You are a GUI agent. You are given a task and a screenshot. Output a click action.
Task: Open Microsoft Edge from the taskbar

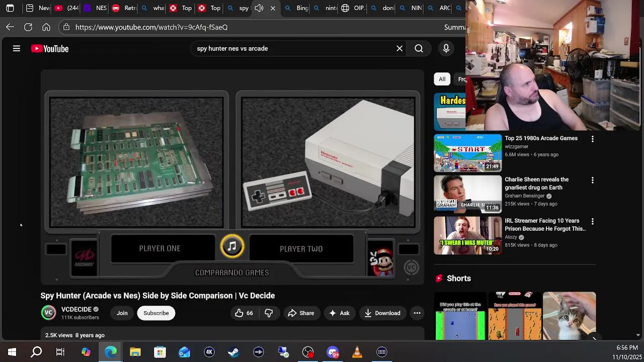[111, 352]
